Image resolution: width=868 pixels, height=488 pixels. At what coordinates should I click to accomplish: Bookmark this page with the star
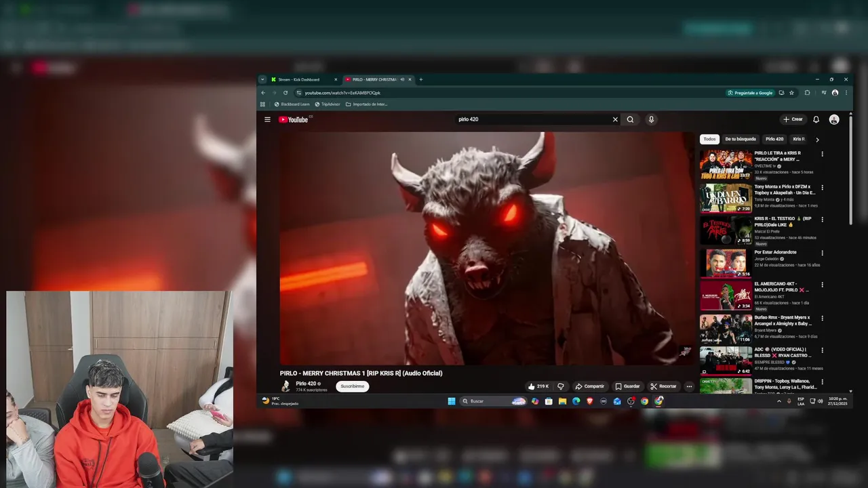(791, 93)
